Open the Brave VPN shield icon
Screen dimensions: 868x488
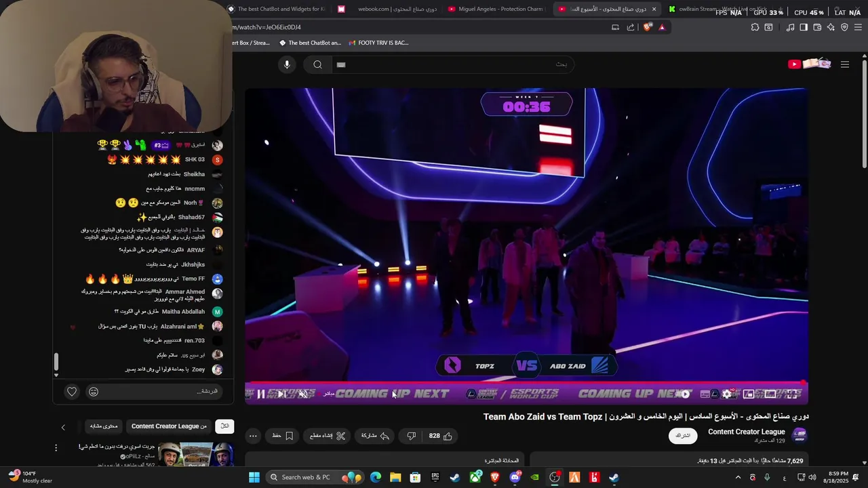point(844,27)
